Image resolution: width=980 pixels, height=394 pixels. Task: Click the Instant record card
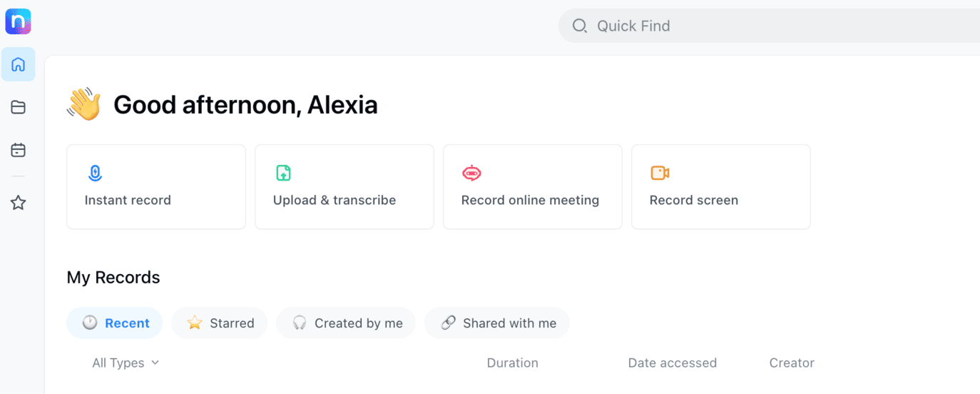pos(156,187)
